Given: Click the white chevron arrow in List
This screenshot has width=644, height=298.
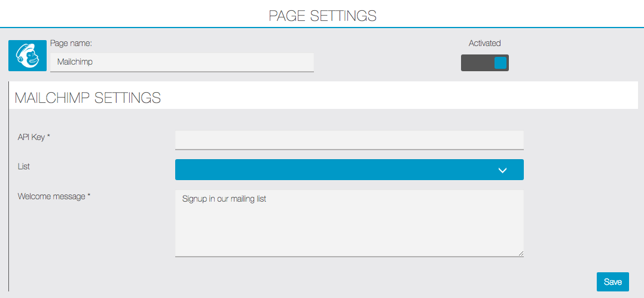Looking at the screenshot, I should [x=502, y=170].
